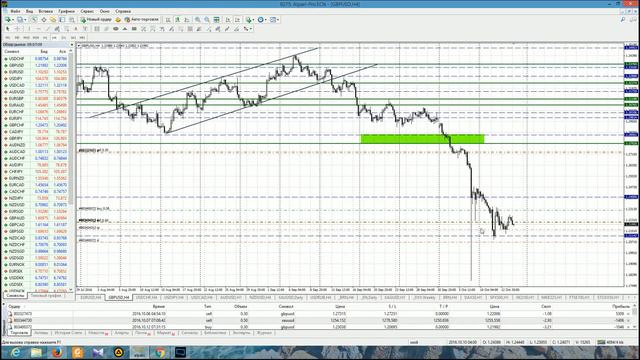
Task: Switch chart to bar chart
Action: click(x=168, y=20)
